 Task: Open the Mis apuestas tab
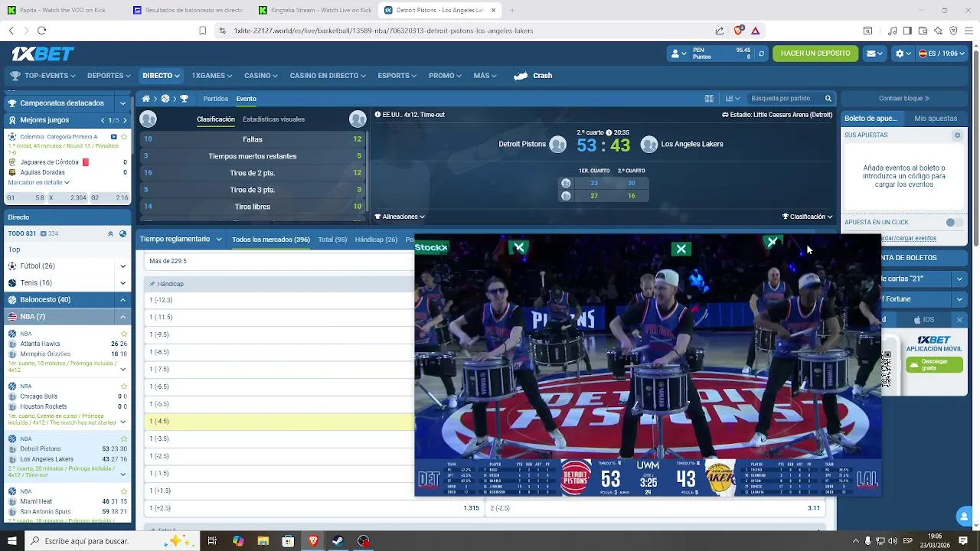(x=936, y=119)
